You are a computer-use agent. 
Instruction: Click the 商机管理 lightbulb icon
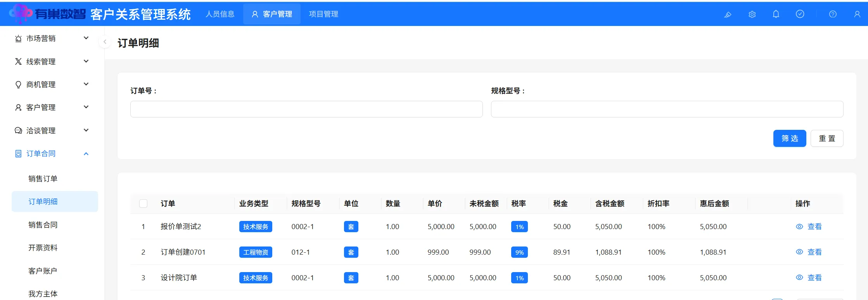[x=18, y=84]
